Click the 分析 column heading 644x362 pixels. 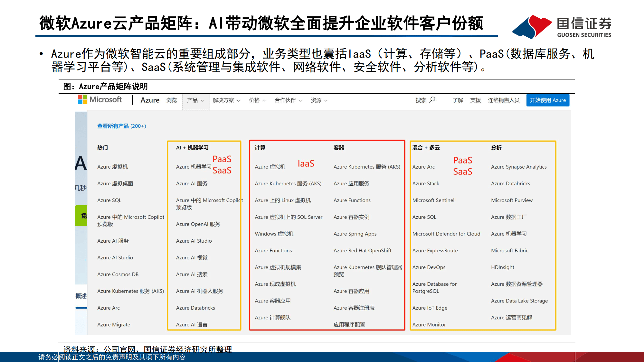pyautogui.click(x=496, y=147)
